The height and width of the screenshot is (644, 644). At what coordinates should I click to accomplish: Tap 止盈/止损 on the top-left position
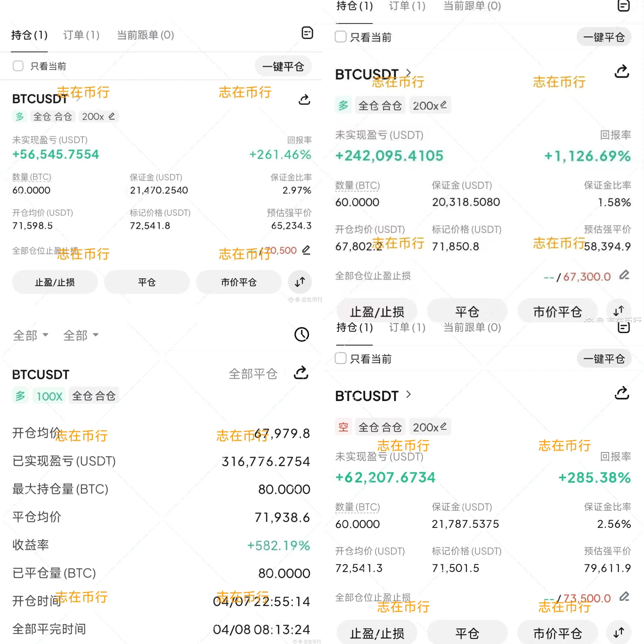coord(55,282)
